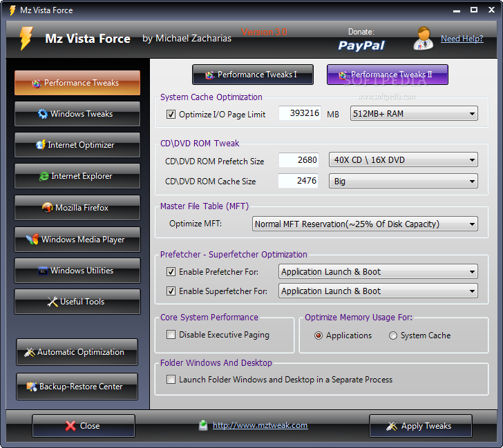The height and width of the screenshot is (448, 503).
Task: Open the Windows Tweaks section
Action: click(x=77, y=114)
